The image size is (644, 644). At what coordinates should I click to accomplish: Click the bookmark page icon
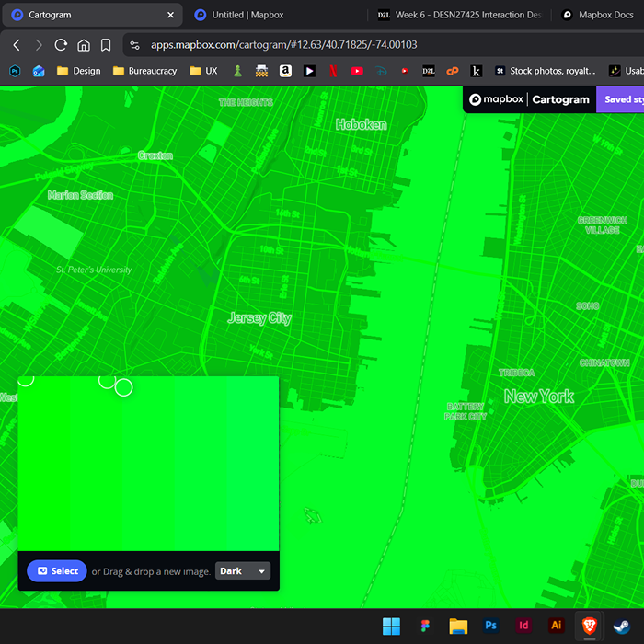(x=106, y=45)
